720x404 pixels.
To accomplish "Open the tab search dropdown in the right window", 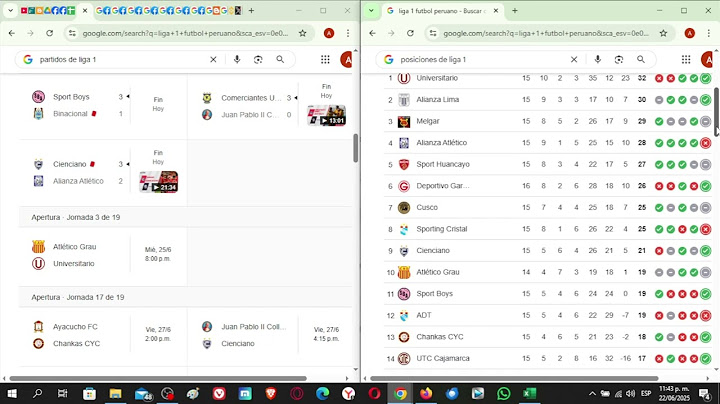I will pyautogui.click(x=371, y=11).
